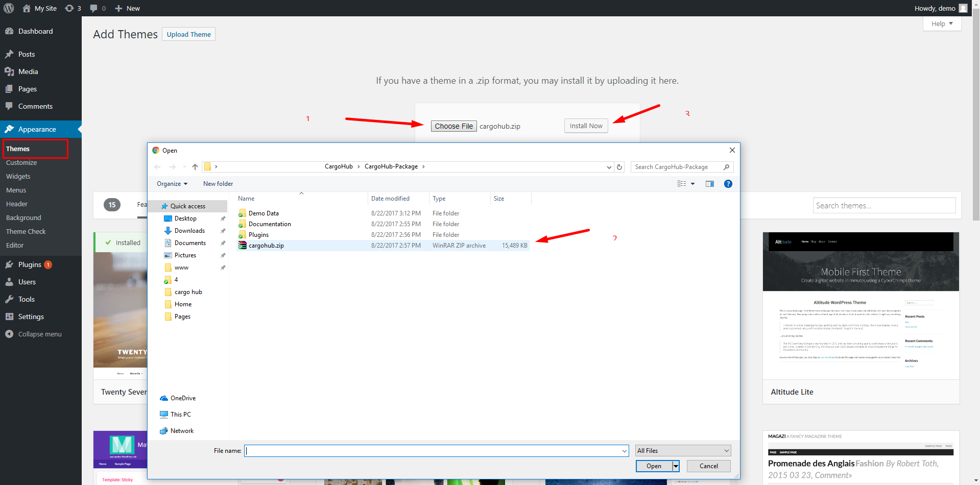Open the comments bubble icon in admin bar
The height and width of the screenshot is (485, 980).
[93, 8]
